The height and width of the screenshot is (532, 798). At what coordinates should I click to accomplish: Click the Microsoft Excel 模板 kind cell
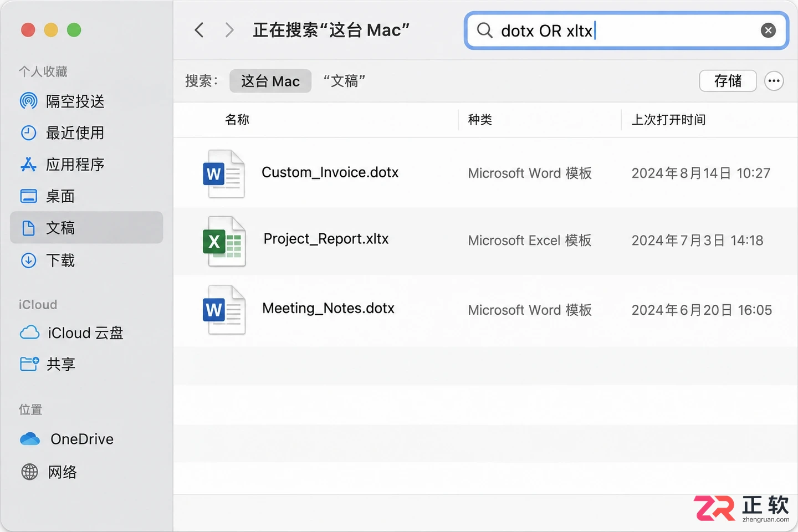pos(530,241)
